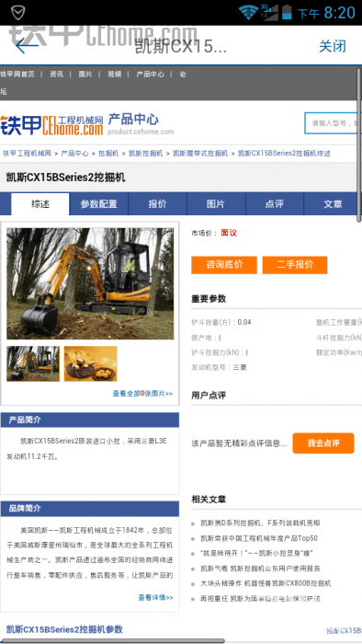Image resolution: width=362 pixels, height=644 pixels.
Task: Open breadcrumb 挖掘机
Action: pyautogui.click(x=108, y=154)
